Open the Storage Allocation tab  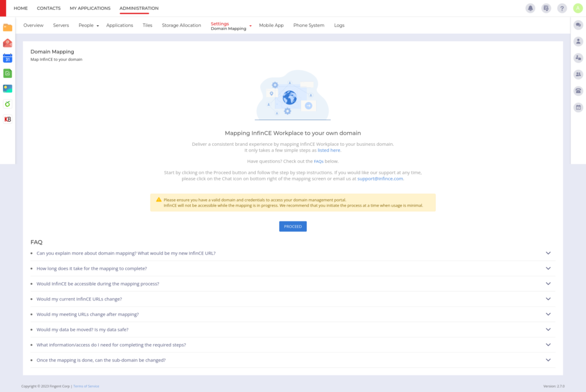(x=181, y=25)
